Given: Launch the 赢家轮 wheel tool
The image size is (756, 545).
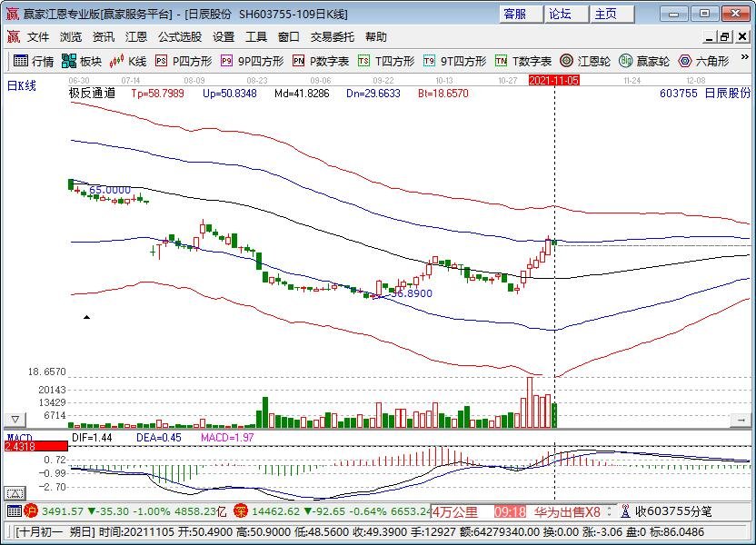Looking at the screenshot, I should (644, 61).
